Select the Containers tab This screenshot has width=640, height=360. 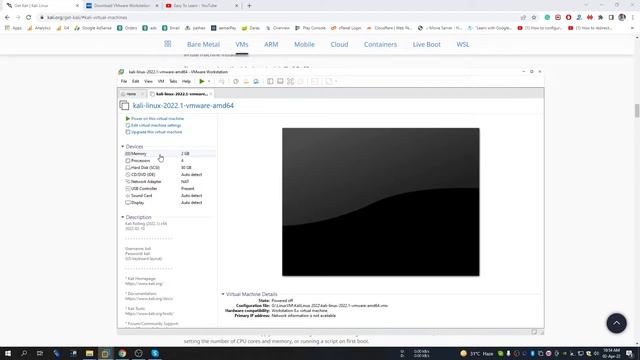(380, 44)
